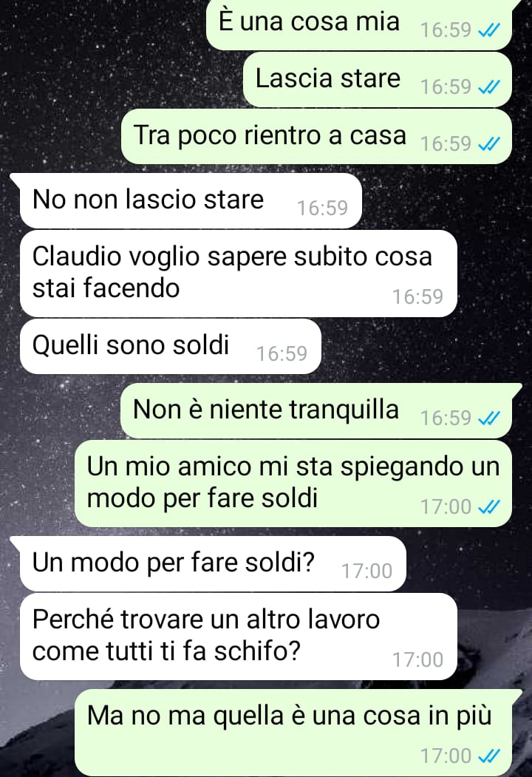
Task: Select the 'È una cosa mia' message bubble
Action: (358, 24)
